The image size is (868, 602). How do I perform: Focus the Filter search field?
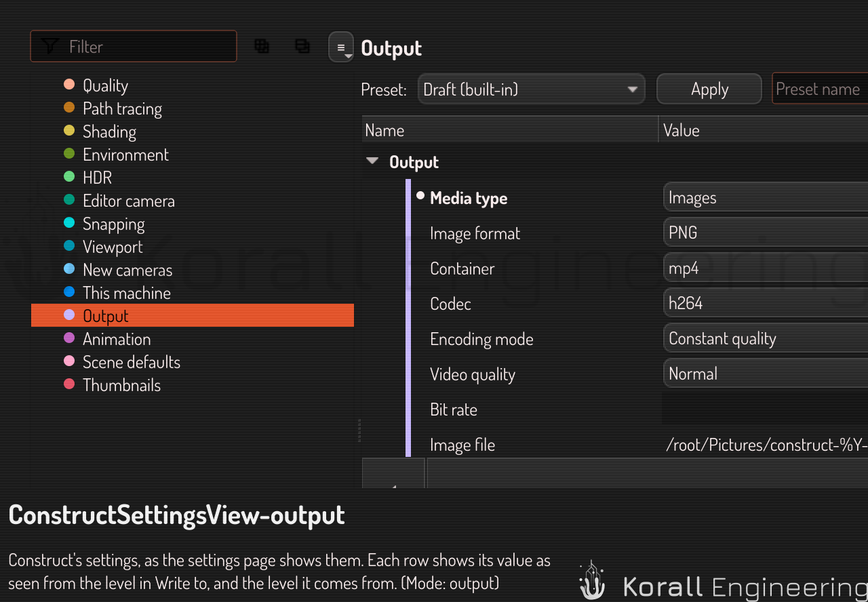pos(134,46)
